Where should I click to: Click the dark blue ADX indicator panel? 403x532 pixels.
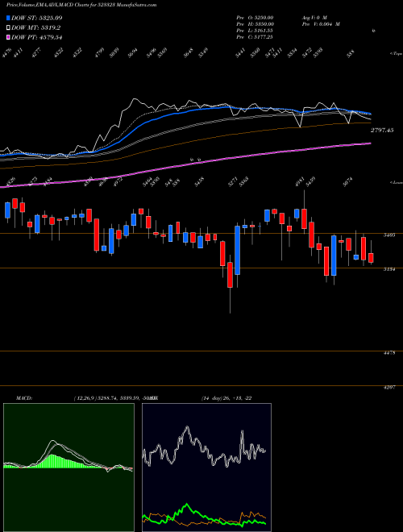pos(206,468)
